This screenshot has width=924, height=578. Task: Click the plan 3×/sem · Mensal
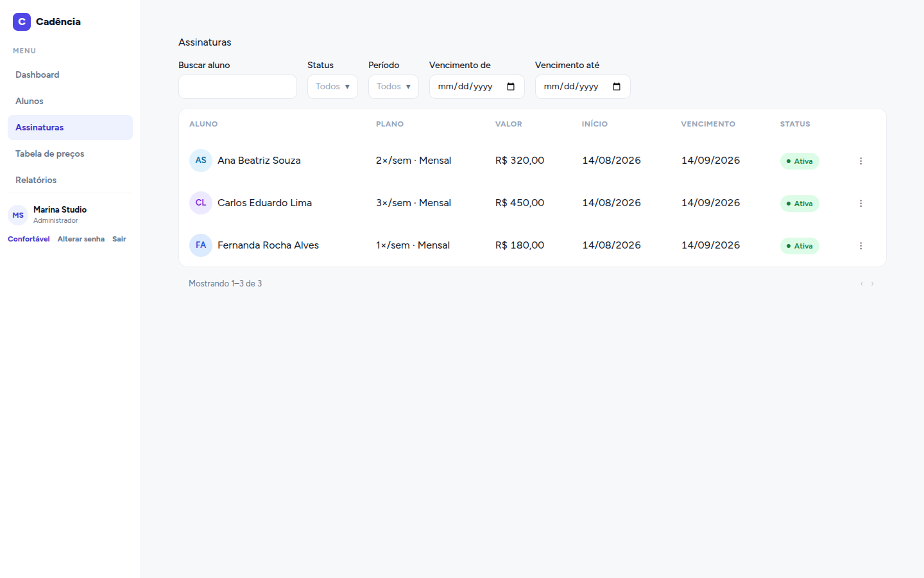(414, 203)
